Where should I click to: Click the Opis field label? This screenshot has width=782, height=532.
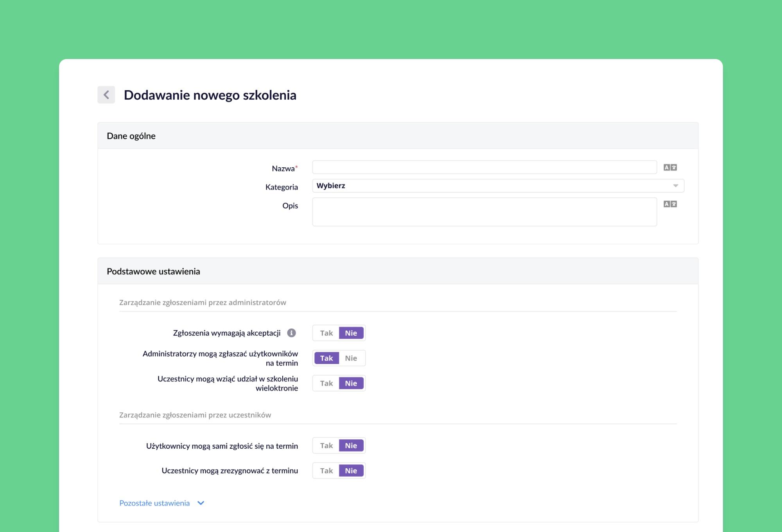[290, 206]
